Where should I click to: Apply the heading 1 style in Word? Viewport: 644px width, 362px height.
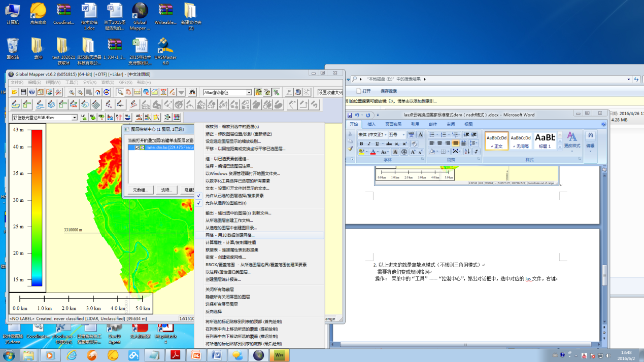(545, 141)
